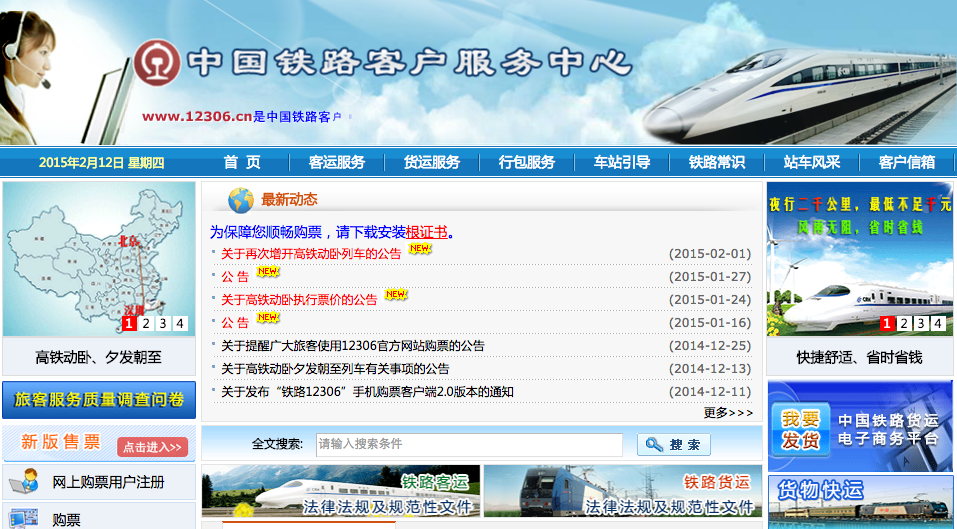
Task: Select slide 4 on the map carousel
Action: tap(179, 323)
